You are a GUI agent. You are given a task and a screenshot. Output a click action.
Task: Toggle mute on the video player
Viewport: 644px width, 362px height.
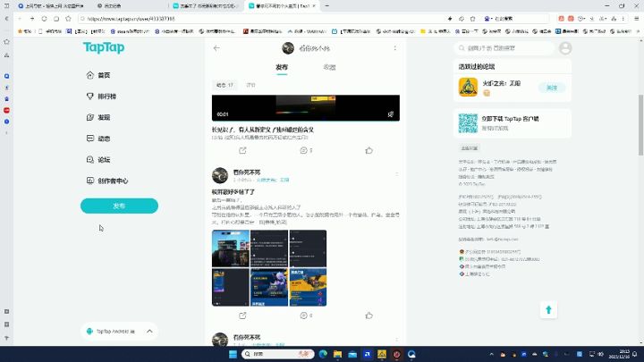pos(391,114)
